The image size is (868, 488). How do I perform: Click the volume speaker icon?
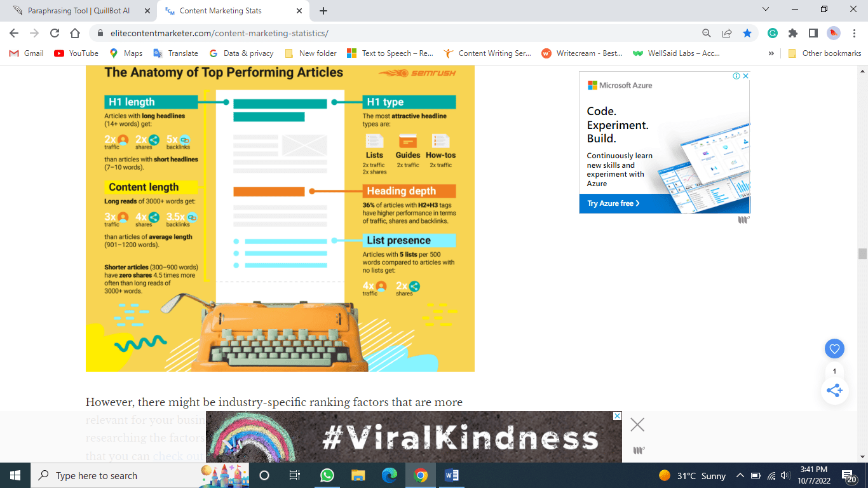click(786, 475)
